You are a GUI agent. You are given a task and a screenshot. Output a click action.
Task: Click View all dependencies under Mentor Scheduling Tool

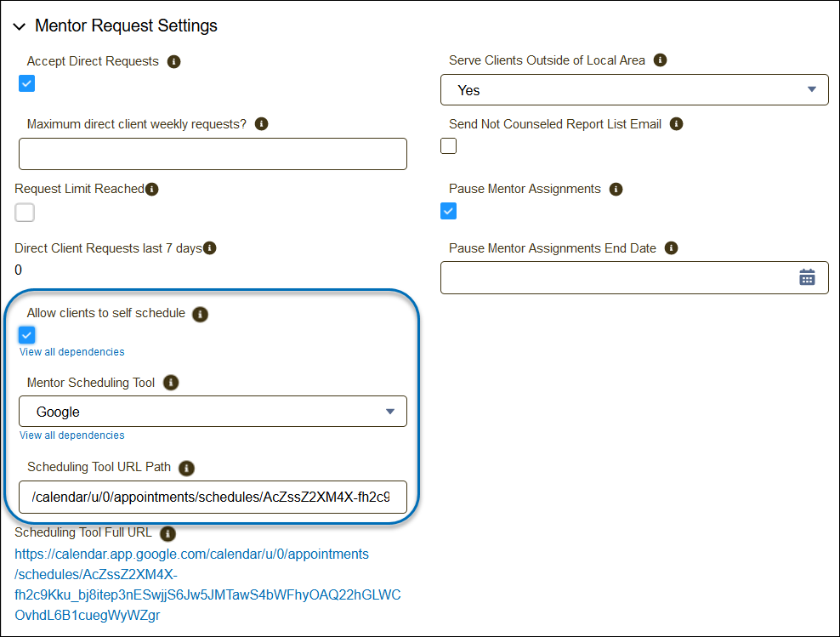(72, 435)
